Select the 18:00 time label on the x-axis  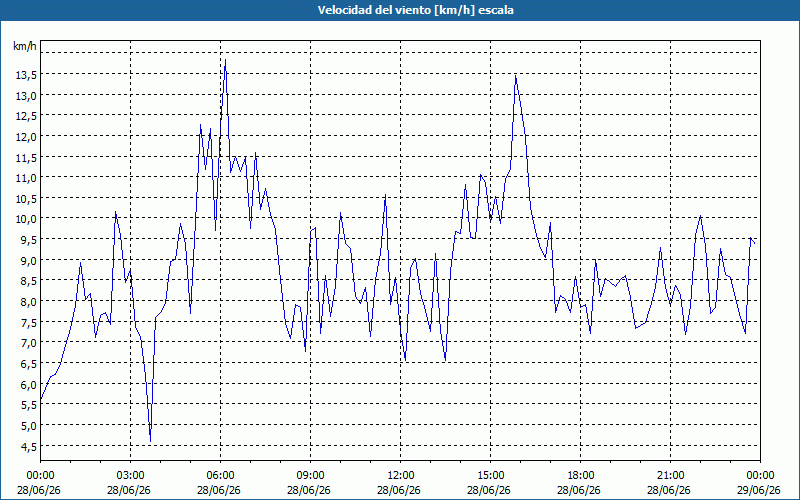(x=580, y=476)
